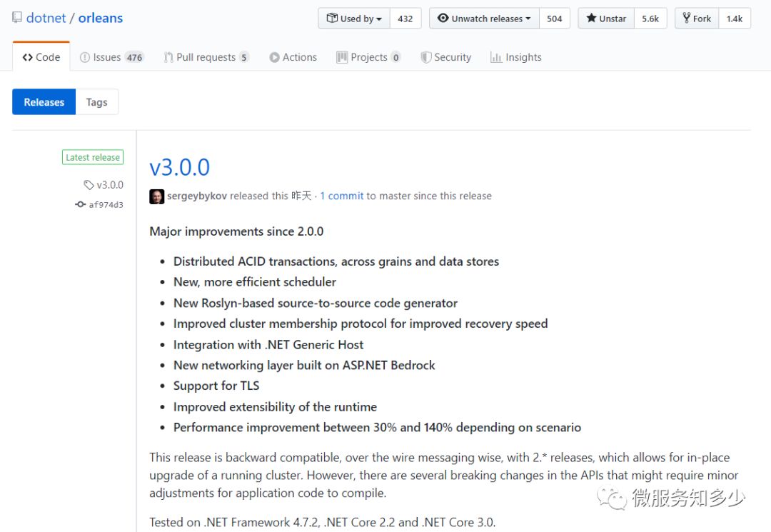Click the Latest release badge
Viewport: 771px width, 532px height.
(92, 157)
